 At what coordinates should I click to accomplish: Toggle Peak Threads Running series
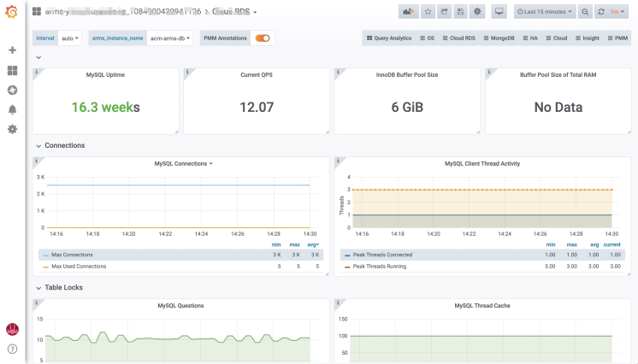(x=379, y=267)
